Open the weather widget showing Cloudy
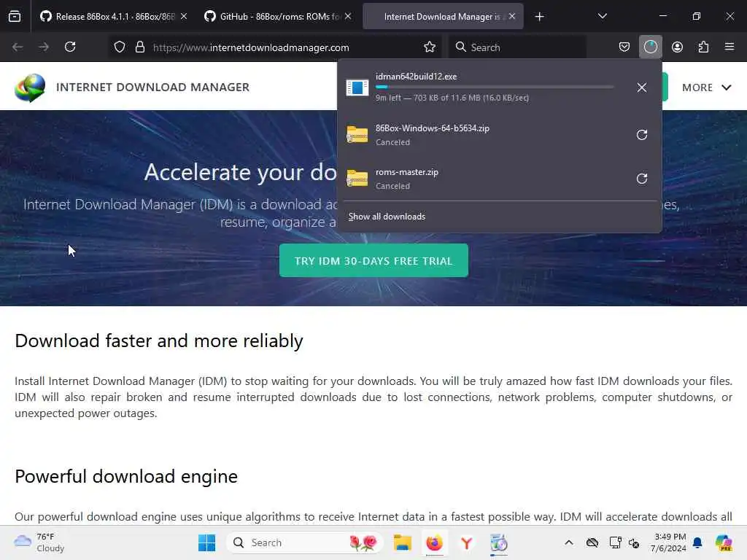 coord(39,542)
